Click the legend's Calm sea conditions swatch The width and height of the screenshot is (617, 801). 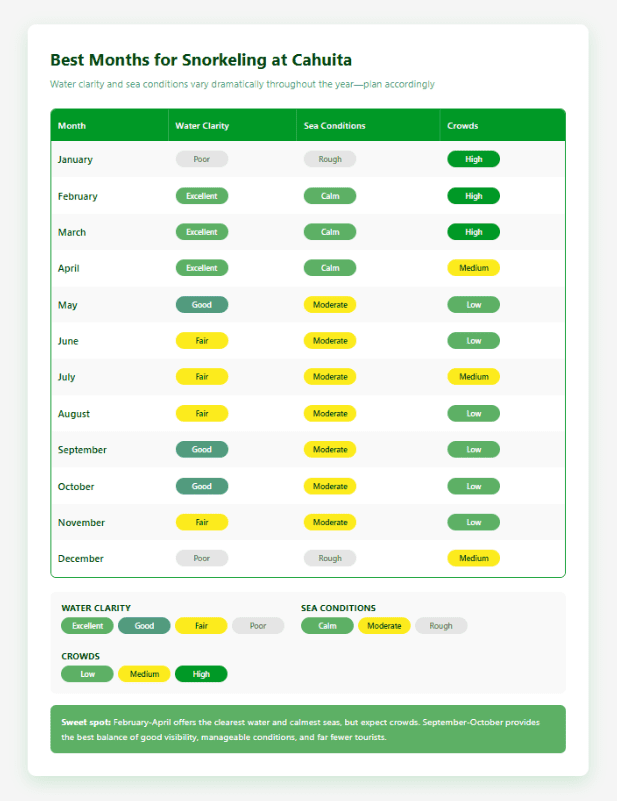[x=327, y=626]
